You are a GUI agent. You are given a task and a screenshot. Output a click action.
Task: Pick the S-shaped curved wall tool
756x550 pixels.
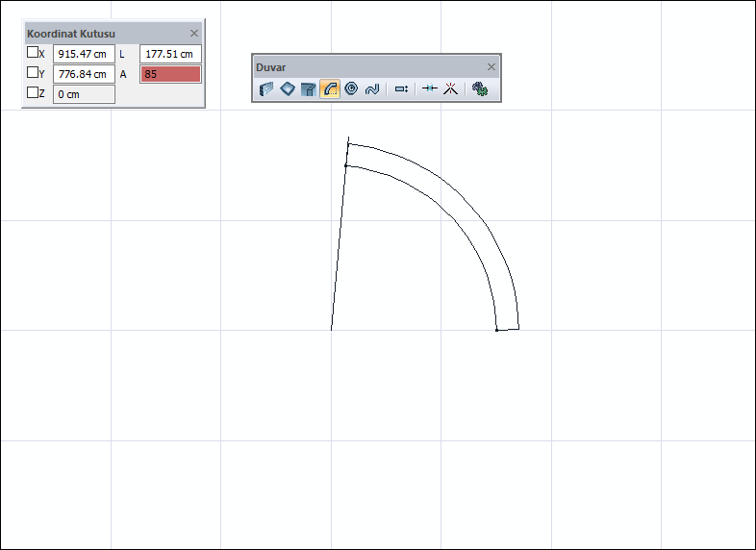click(x=372, y=89)
